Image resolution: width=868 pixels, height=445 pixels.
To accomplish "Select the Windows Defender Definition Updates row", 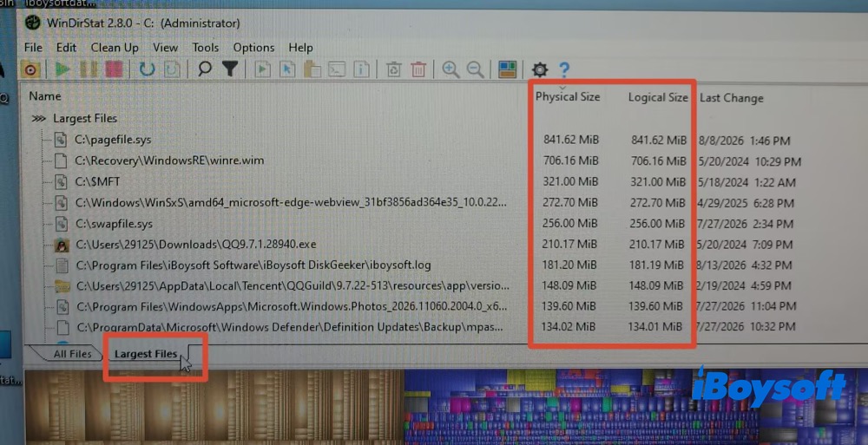I will [290, 327].
